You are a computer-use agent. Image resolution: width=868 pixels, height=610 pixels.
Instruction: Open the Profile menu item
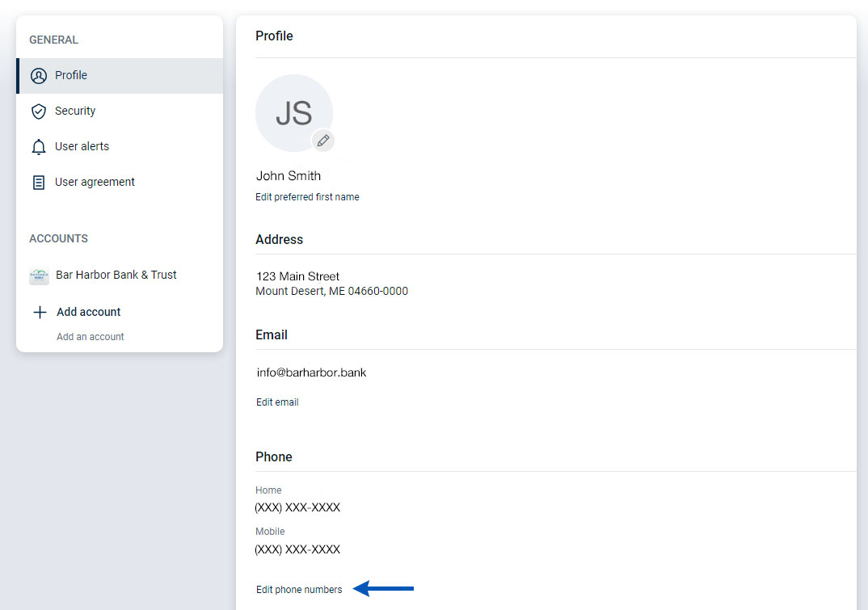coord(71,75)
